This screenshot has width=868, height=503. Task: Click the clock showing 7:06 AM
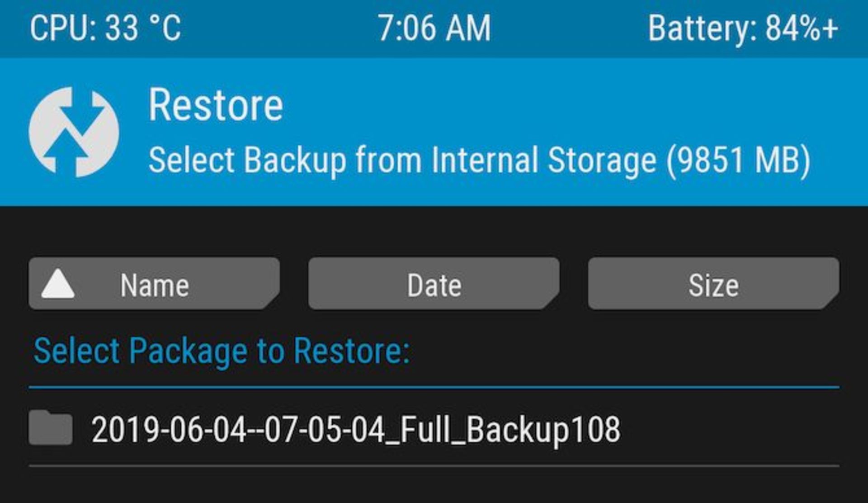tap(435, 27)
